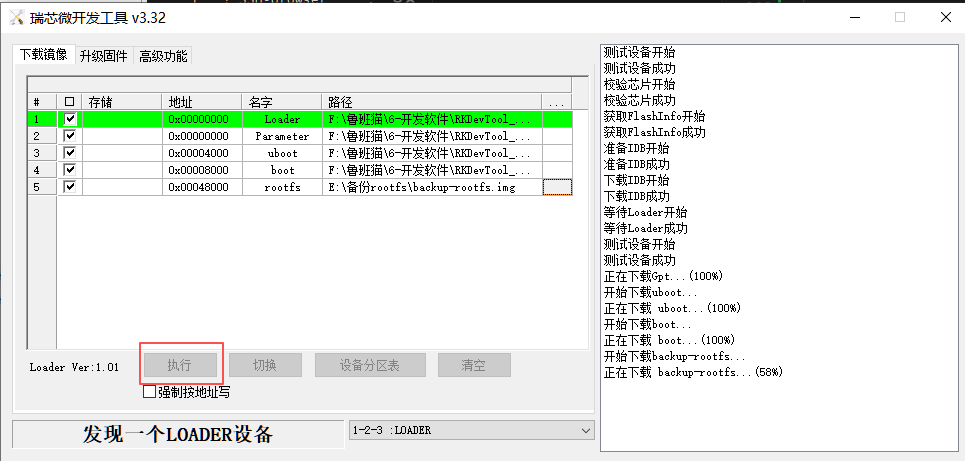Uncheck the rootfs row checkbox
The image size is (965, 461).
click(x=70, y=186)
